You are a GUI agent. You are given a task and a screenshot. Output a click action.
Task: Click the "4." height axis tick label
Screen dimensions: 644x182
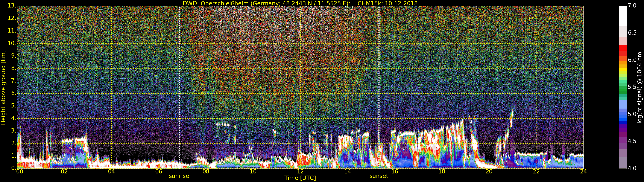click(x=14, y=118)
